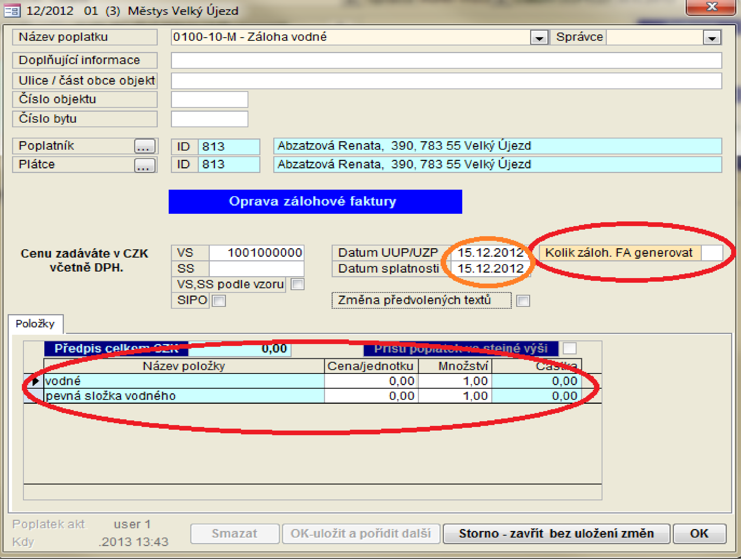Click the pevná složka vodného name cell

click(x=184, y=396)
